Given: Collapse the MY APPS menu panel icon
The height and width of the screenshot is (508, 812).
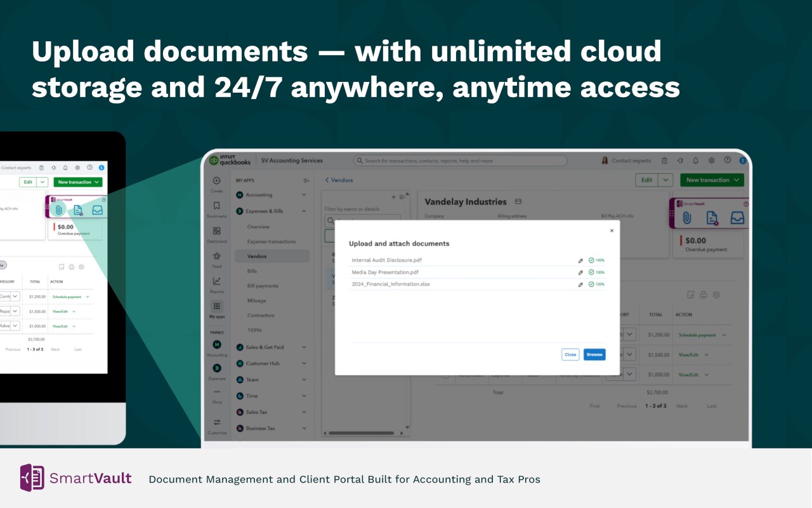Looking at the screenshot, I should (306, 180).
